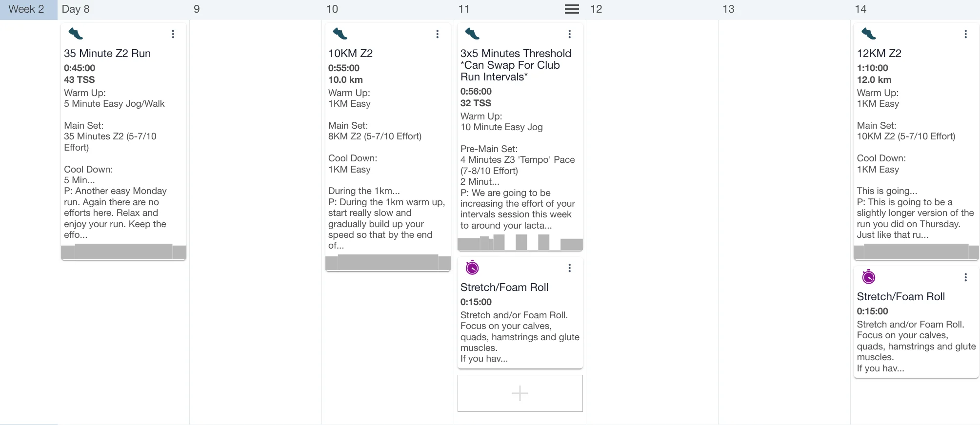Open the three-dot menu on 10KM Z2 card
The width and height of the screenshot is (980, 425).
[437, 34]
